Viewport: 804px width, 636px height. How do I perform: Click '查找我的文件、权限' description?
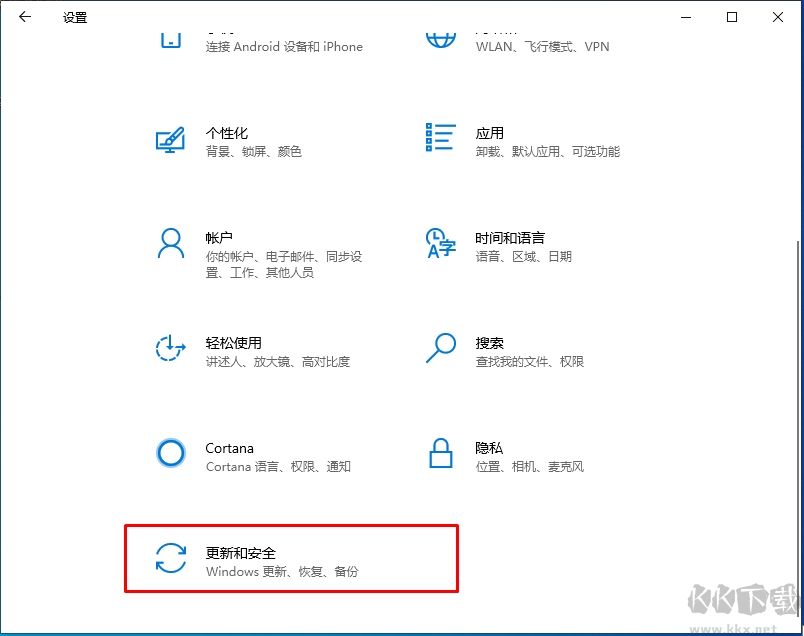click(x=530, y=362)
